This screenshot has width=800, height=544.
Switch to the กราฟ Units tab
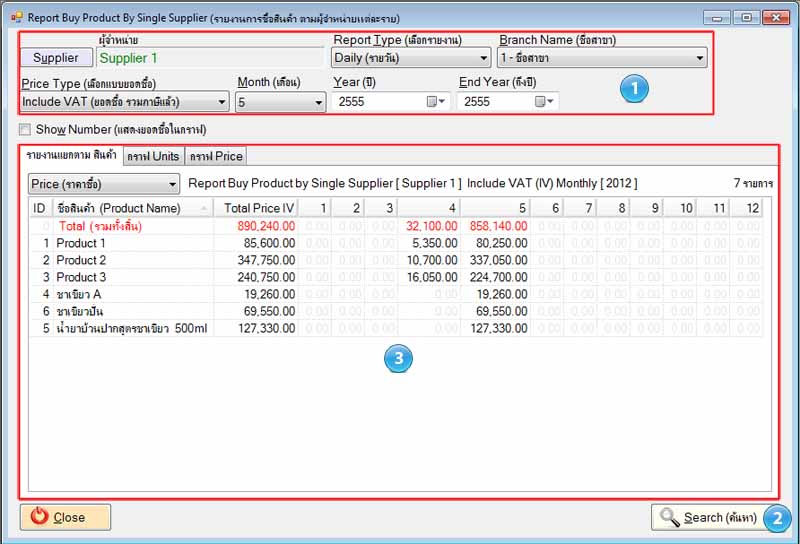(x=152, y=156)
